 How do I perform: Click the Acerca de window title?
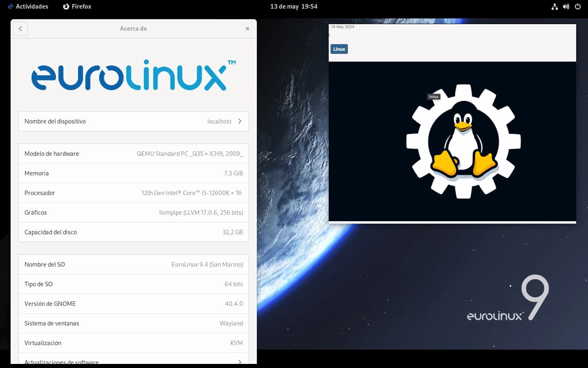[x=133, y=29]
